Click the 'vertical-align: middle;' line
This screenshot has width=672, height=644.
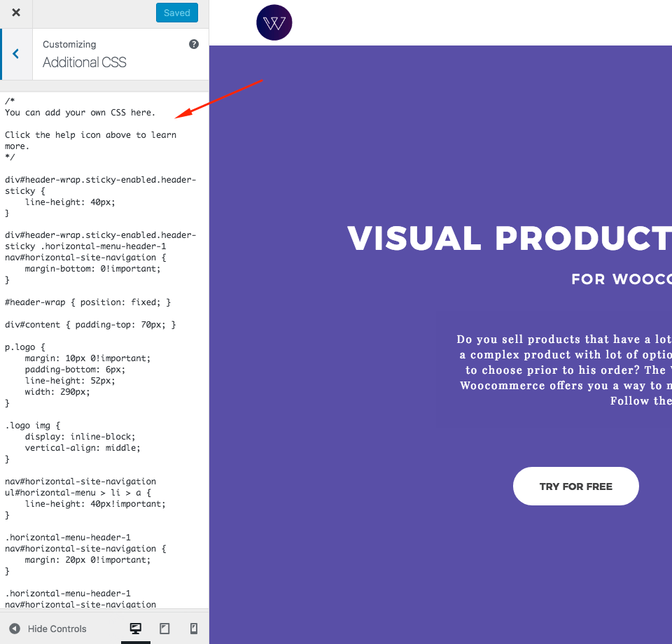coord(83,448)
